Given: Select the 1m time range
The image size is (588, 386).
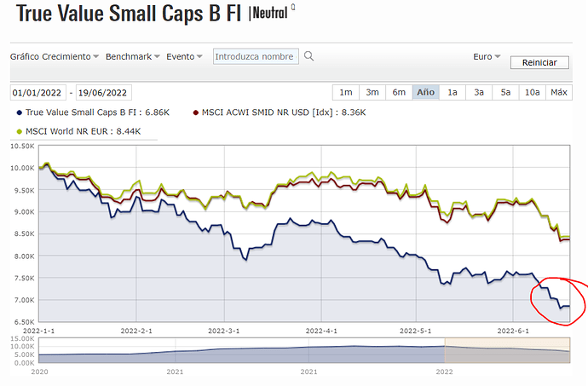Looking at the screenshot, I should click(346, 92).
